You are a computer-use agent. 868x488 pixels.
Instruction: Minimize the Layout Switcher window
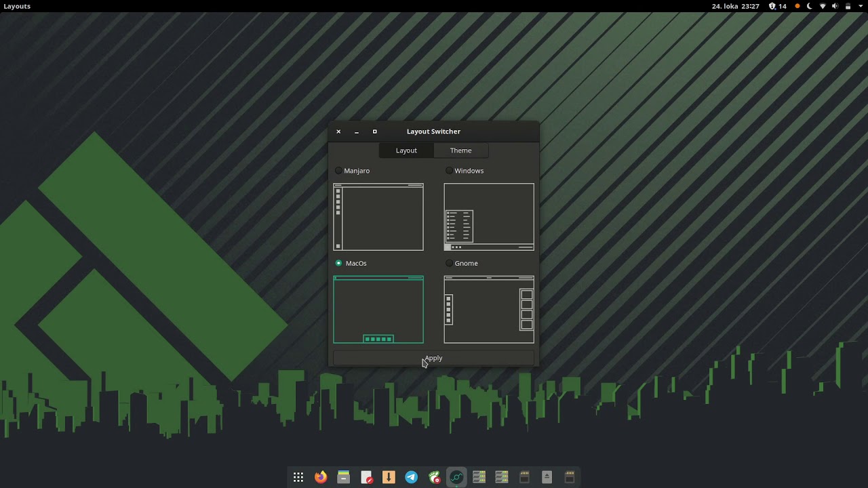[357, 131]
